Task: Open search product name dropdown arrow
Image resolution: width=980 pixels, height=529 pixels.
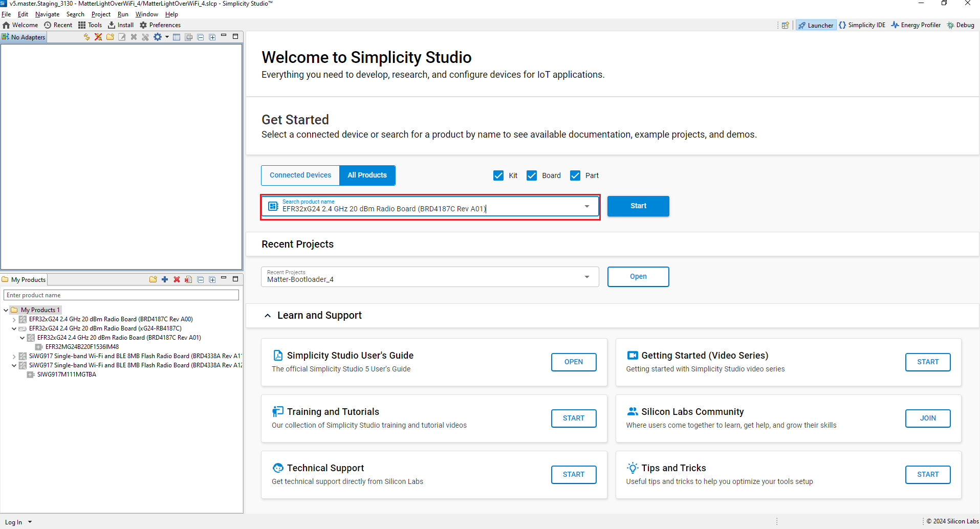Action: (587, 206)
